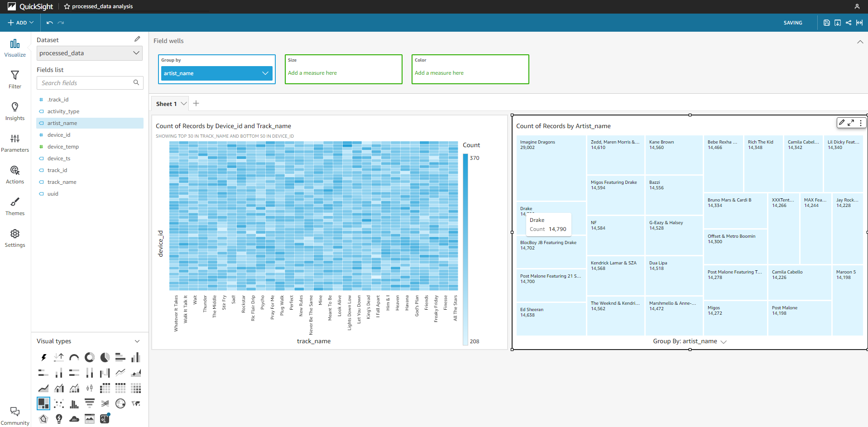Open the Sheet 1 tab dropdown arrow
This screenshot has height=427, width=868.
(184, 104)
